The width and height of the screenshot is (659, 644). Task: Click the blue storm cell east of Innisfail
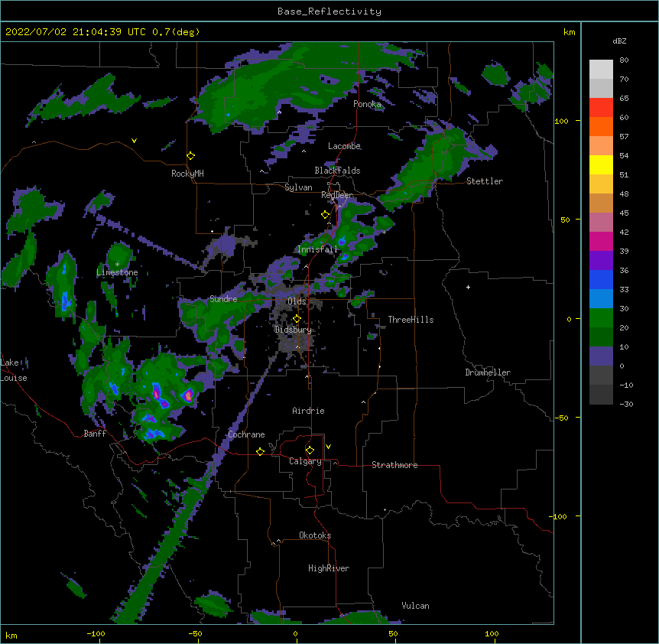(342, 241)
